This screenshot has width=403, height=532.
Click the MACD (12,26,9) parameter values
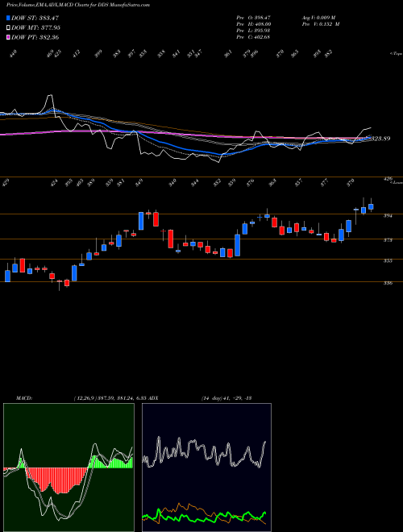coord(110,398)
